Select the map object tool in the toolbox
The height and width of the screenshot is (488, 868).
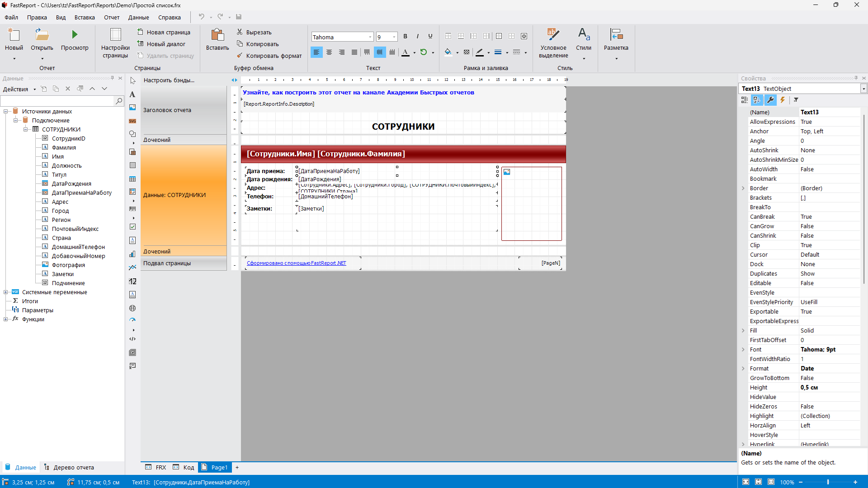[132, 308]
